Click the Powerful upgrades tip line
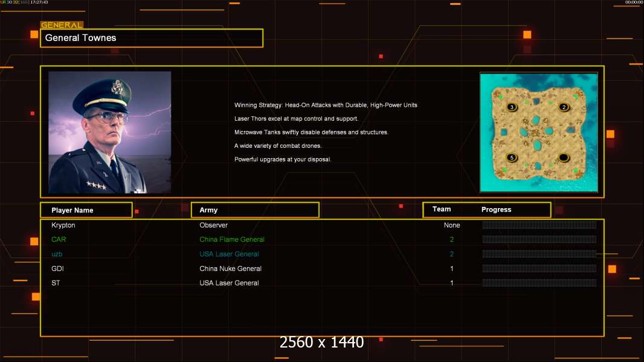The width and height of the screenshot is (644, 362). point(283,159)
